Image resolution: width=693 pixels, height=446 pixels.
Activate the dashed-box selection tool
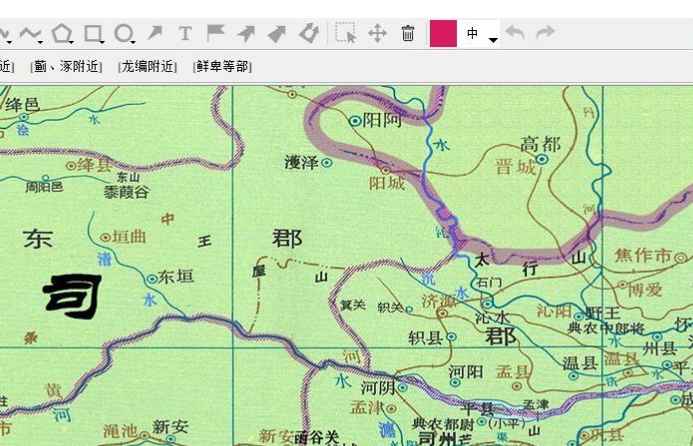point(345,33)
